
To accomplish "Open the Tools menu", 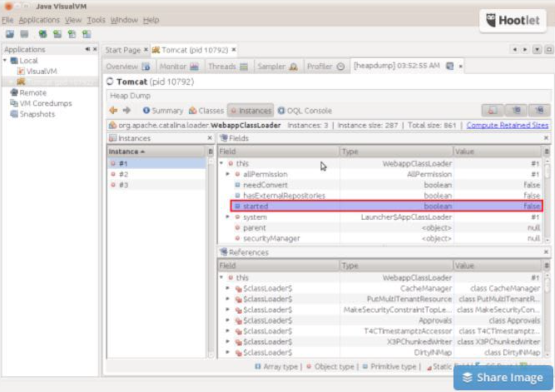I will point(96,20).
